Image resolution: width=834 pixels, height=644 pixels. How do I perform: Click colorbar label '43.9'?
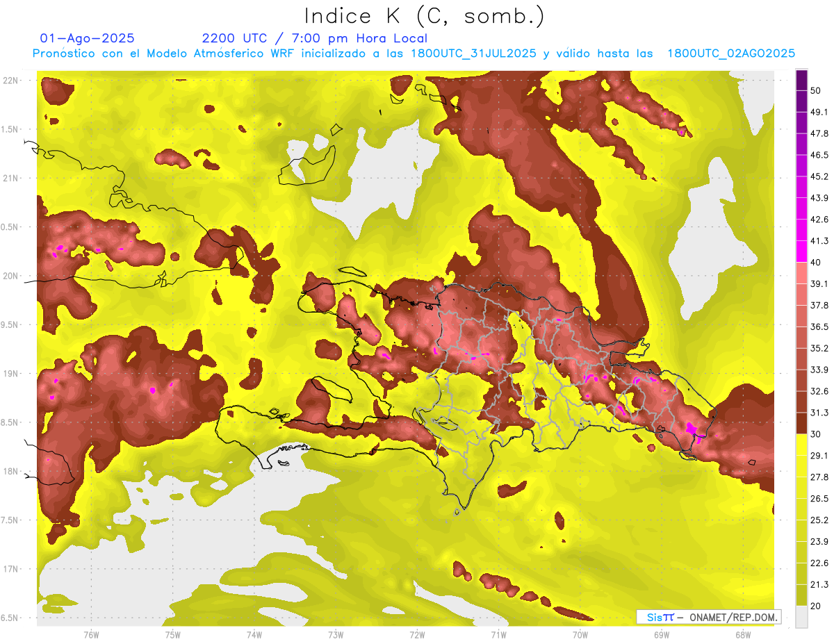tap(819, 199)
